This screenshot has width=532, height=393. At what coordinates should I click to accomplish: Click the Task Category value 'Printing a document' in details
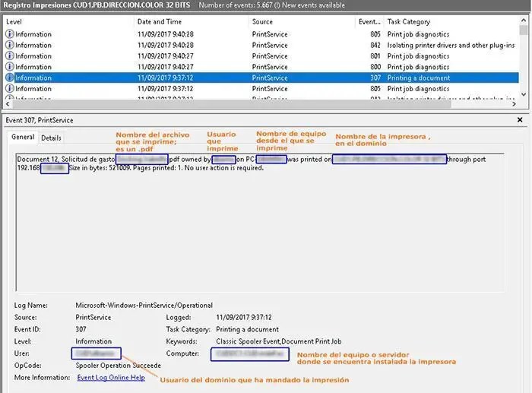click(x=247, y=329)
